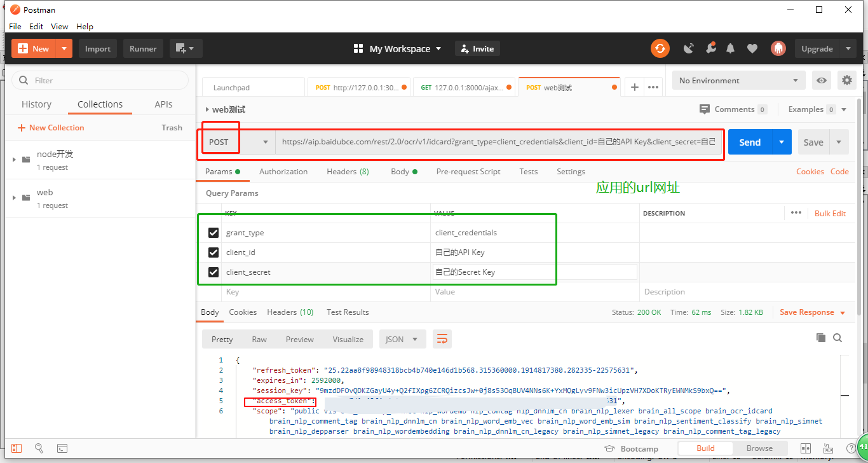The image size is (868, 463).
Task: Click the Import button
Action: pyautogui.click(x=98, y=48)
